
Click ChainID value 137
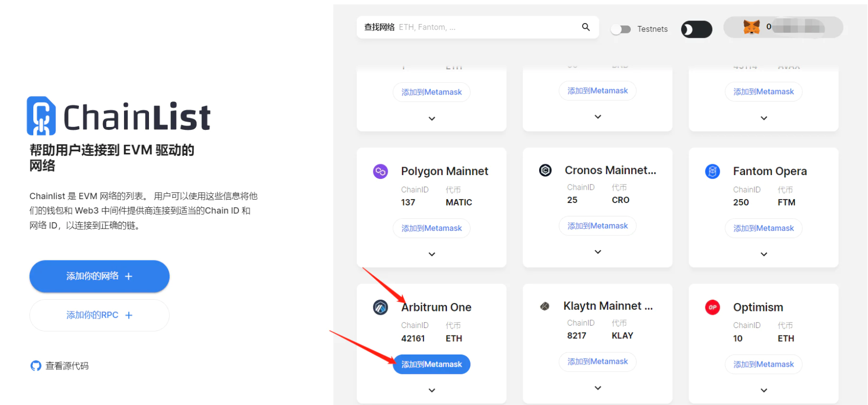tap(408, 202)
